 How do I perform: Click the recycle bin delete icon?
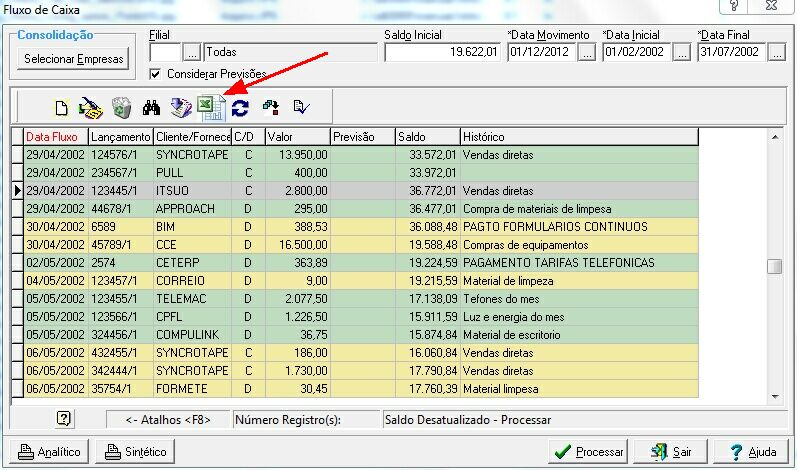[121, 108]
